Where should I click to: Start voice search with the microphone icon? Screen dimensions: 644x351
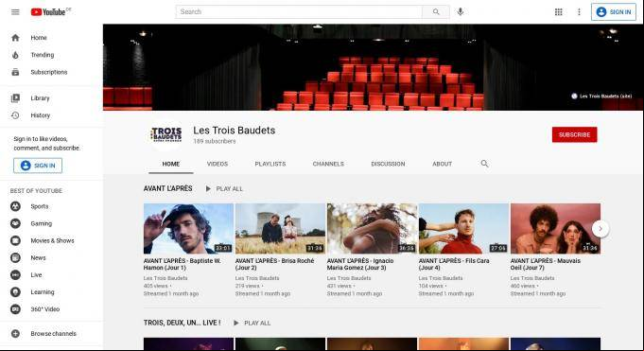pyautogui.click(x=461, y=12)
